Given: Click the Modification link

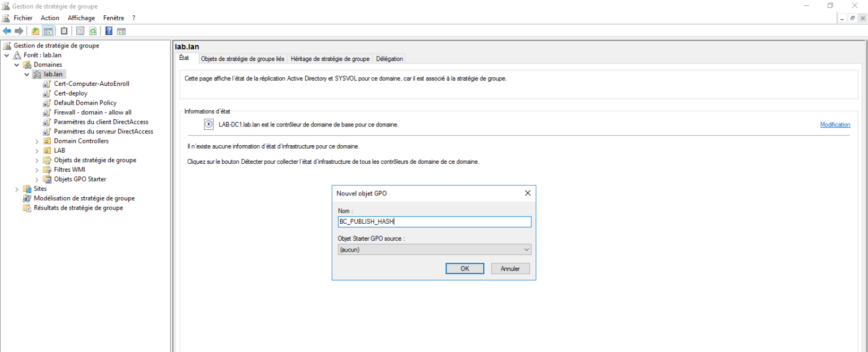Looking at the screenshot, I should [x=835, y=124].
